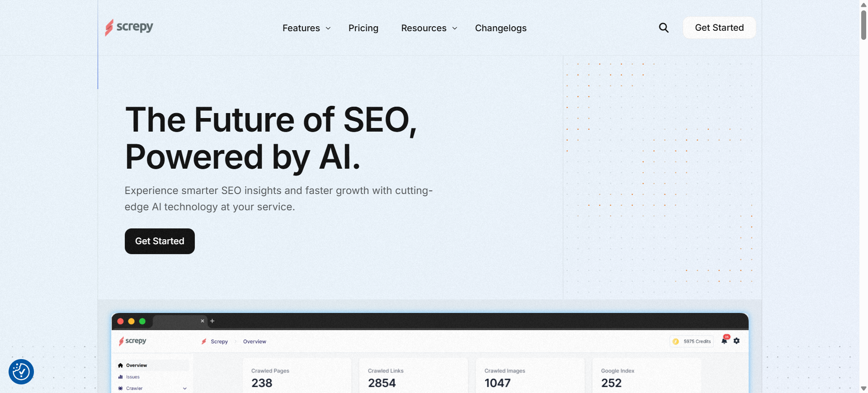Open the cookie consent badge icon

21,372
